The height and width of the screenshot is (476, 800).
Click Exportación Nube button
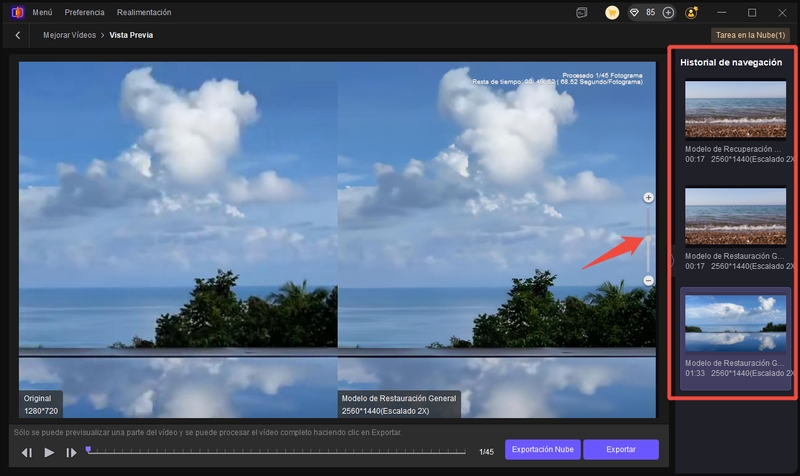point(542,449)
